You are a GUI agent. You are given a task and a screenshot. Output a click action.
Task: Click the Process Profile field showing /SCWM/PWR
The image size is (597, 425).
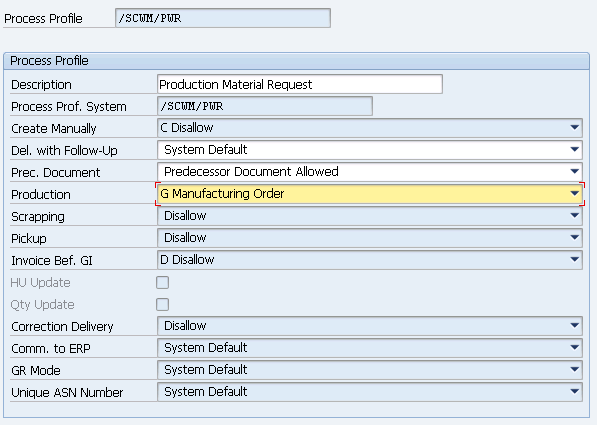(x=223, y=18)
